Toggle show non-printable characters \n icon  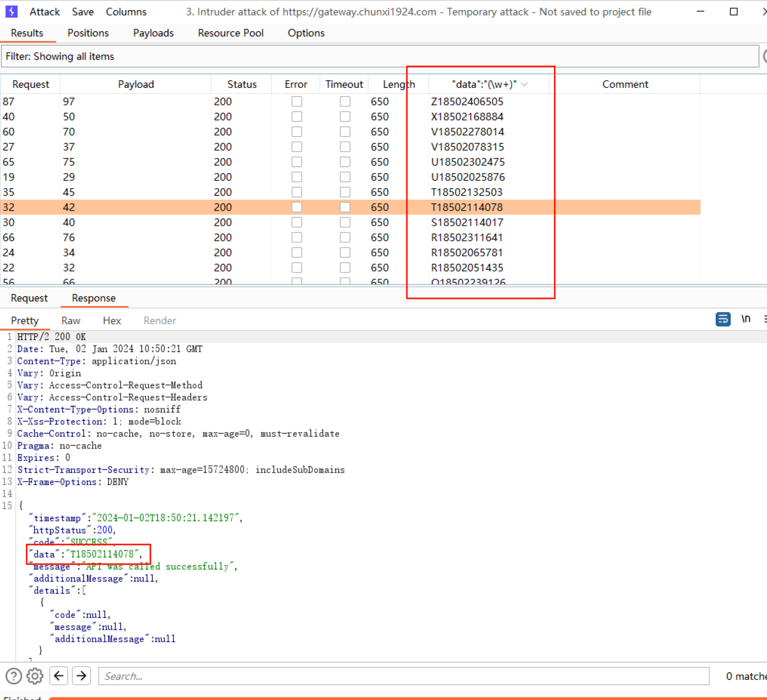tap(745, 319)
